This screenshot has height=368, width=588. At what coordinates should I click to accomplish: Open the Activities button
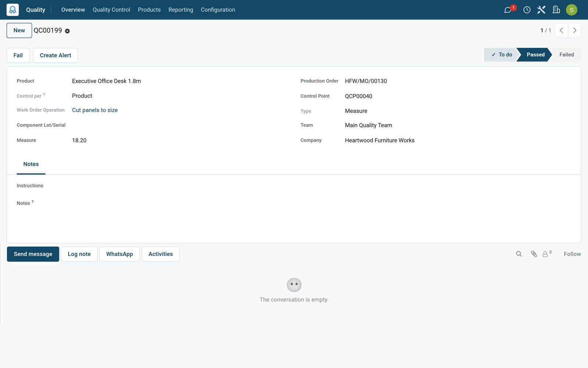[x=161, y=254]
